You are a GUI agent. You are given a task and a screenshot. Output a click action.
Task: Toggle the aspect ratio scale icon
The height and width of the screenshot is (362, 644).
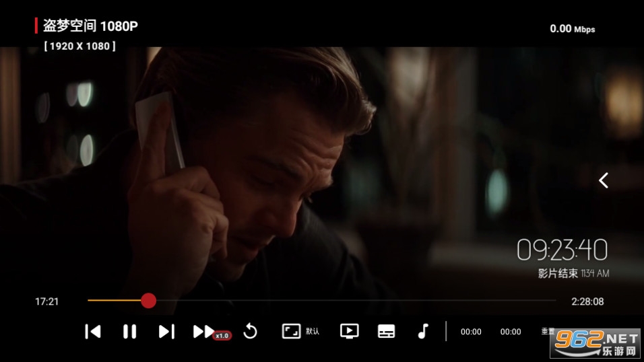click(x=291, y=331)
